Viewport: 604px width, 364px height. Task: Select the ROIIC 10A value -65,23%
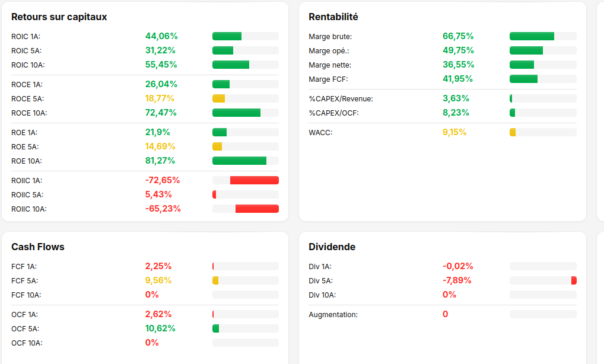coord(163,209)
